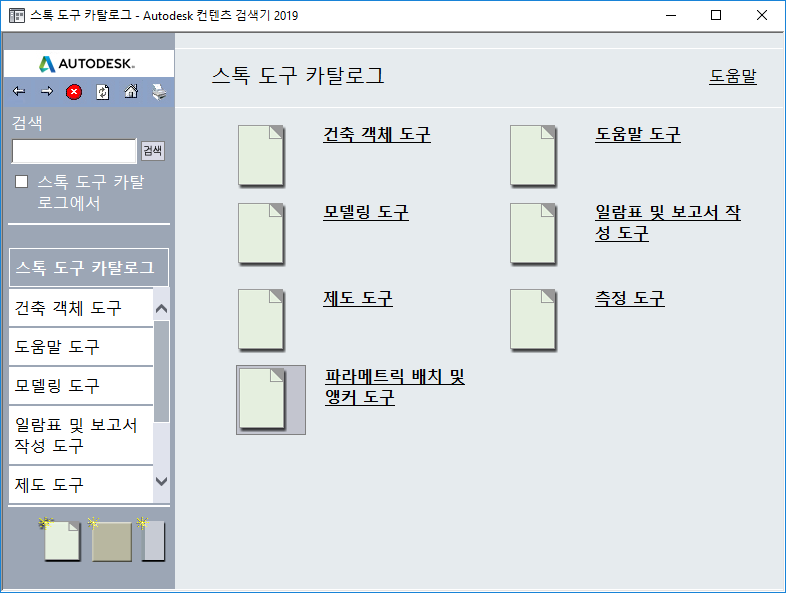Open the 도움말 link at top right
This screenshot has width=786, height=593.
click(x=733, y=76)
